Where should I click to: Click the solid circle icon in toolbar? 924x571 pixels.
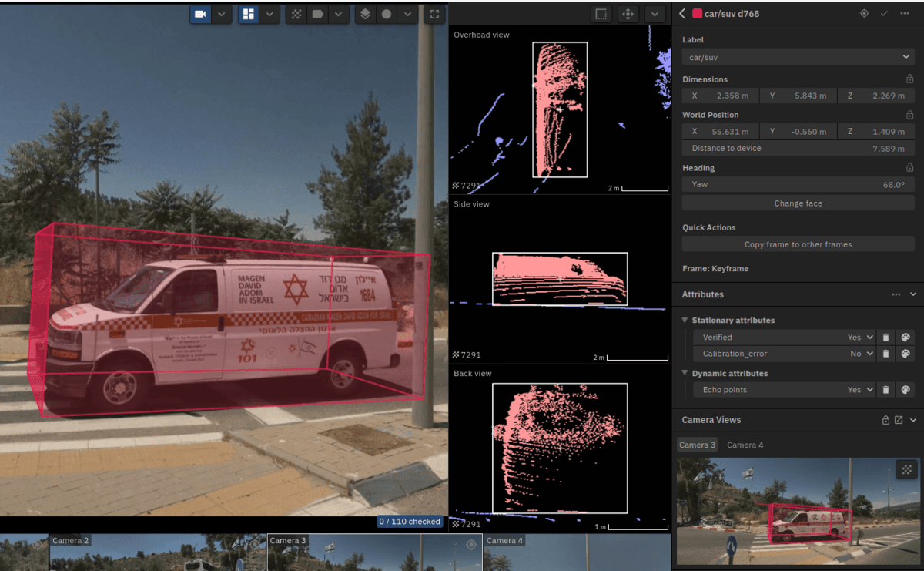[x=387, y=14]
